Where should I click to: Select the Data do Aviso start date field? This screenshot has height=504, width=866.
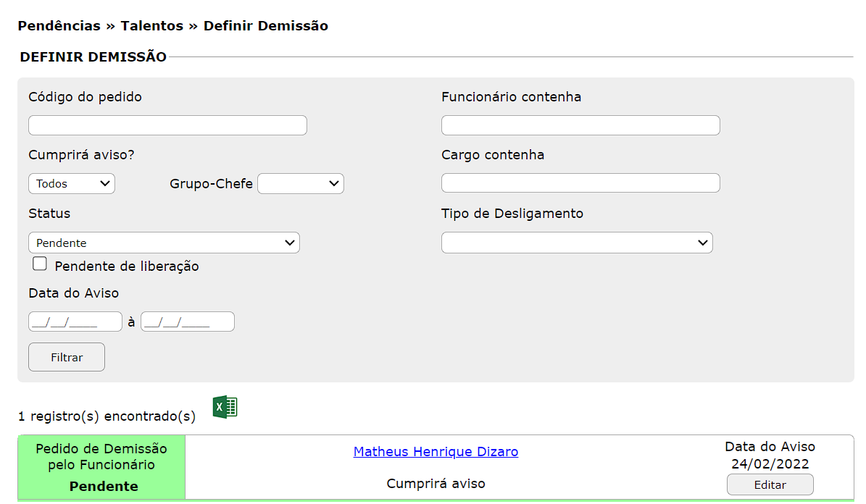click(x=75, y=322)
